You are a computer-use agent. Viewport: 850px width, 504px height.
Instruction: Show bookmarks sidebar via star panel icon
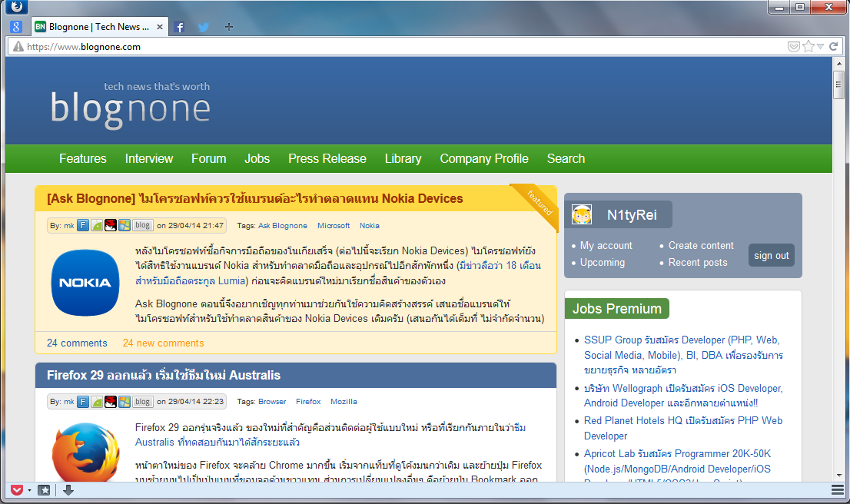point(45,490)
